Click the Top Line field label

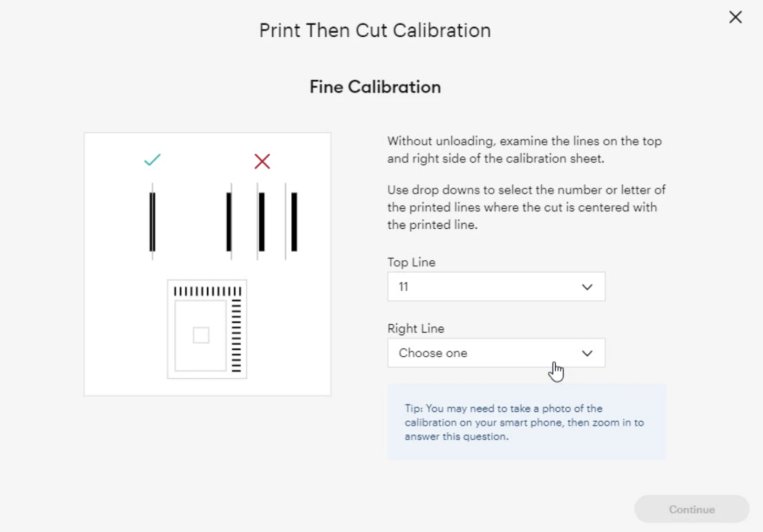tap(411, 262)
